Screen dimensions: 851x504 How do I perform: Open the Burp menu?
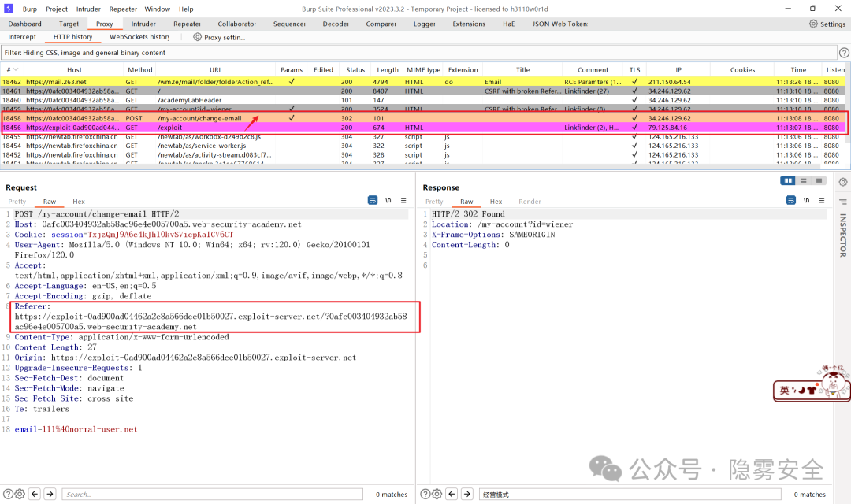pos(30,9)
